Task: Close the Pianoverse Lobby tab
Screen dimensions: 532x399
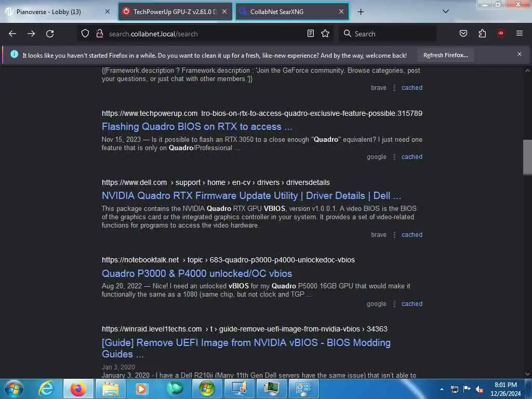Action: (108, 11)
